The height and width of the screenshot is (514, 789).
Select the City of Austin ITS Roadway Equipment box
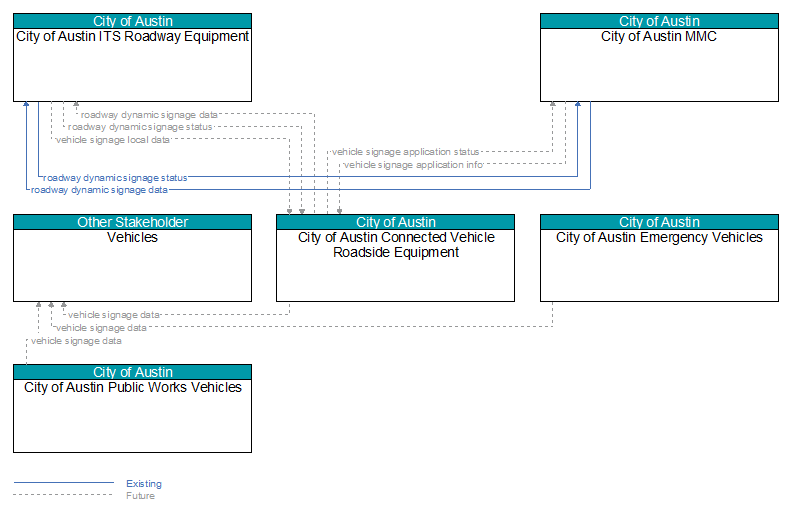click(x=132, y=57)
